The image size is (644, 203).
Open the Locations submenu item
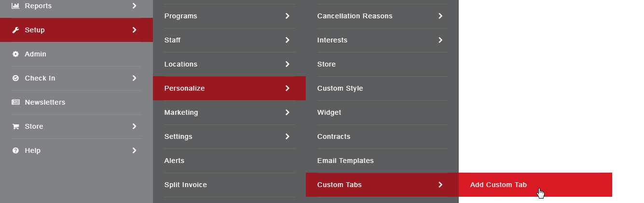coord(181,64)
